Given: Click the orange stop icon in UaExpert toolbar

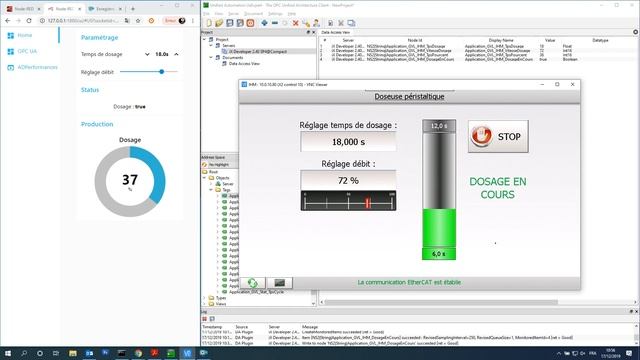Looking at the screenshot, I should [x=250, y=23].
